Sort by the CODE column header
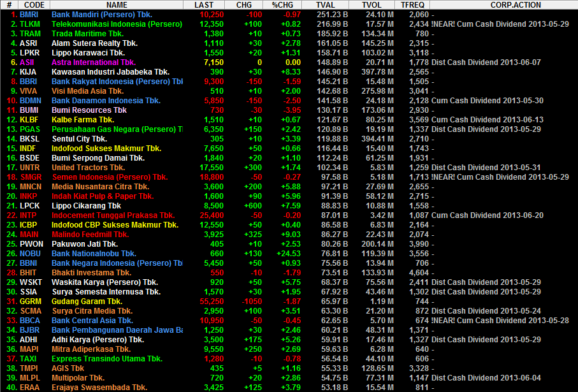This screenshot has width=578, height=392. pos(34,5)
